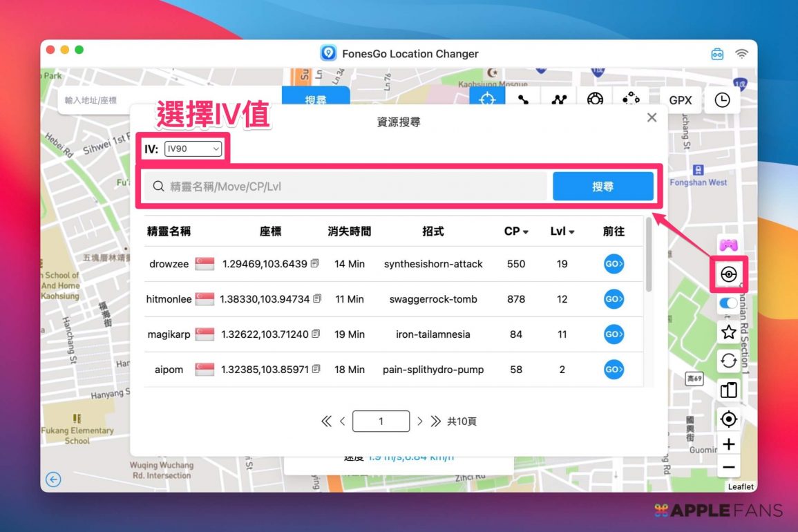Open the favorites star icon
798x532 pixels.
coord(728,332)
